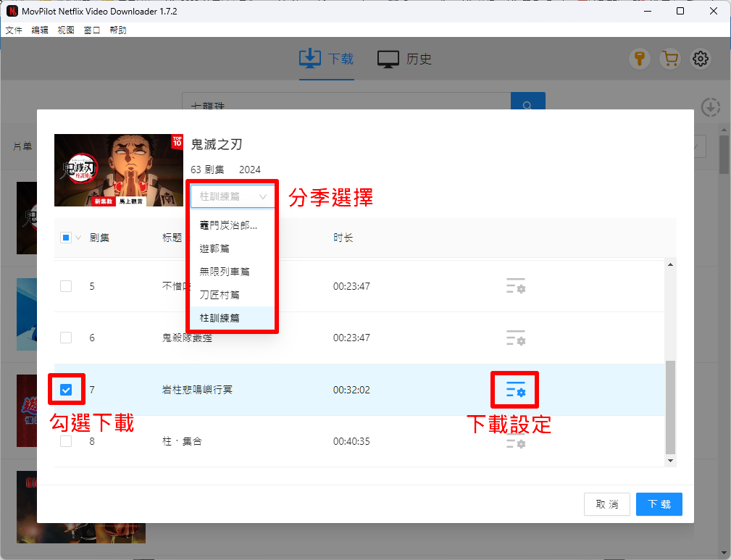The width and height of the screenshot is (731, 560).
Task: Click the blue 下载 button
Action: coord(659,504)
